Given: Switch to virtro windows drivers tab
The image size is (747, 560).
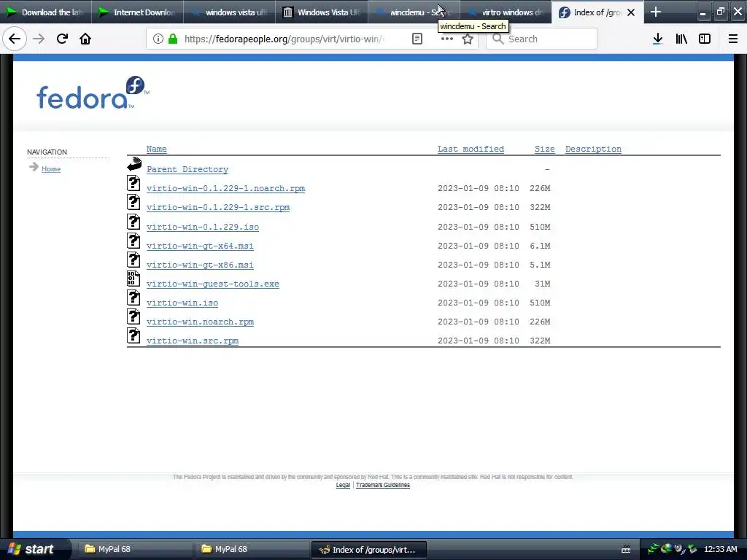Looking at the screenshot, I should [x=506, y=12].
